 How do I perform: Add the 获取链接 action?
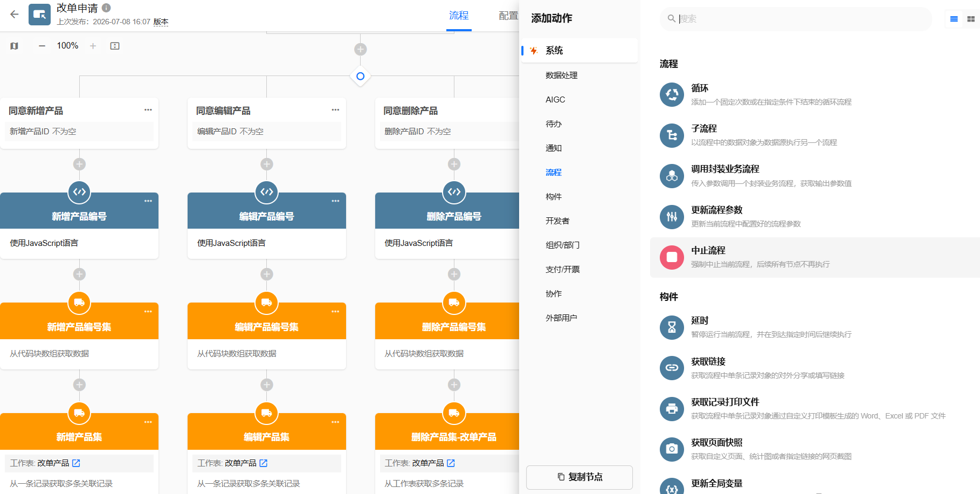[x=815, y=368]
